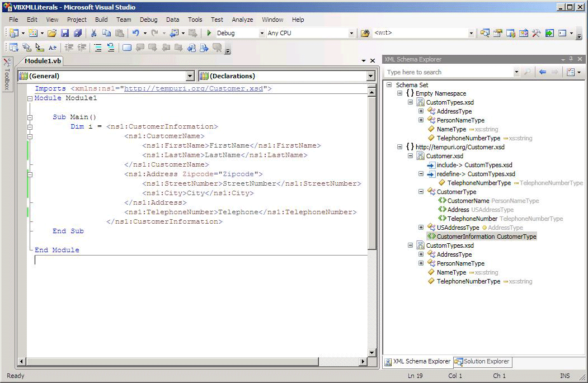Click the Cut scissors icon
Image resolution: width=588 pixels, height=383 pixels.
click(x=93, y=34)
